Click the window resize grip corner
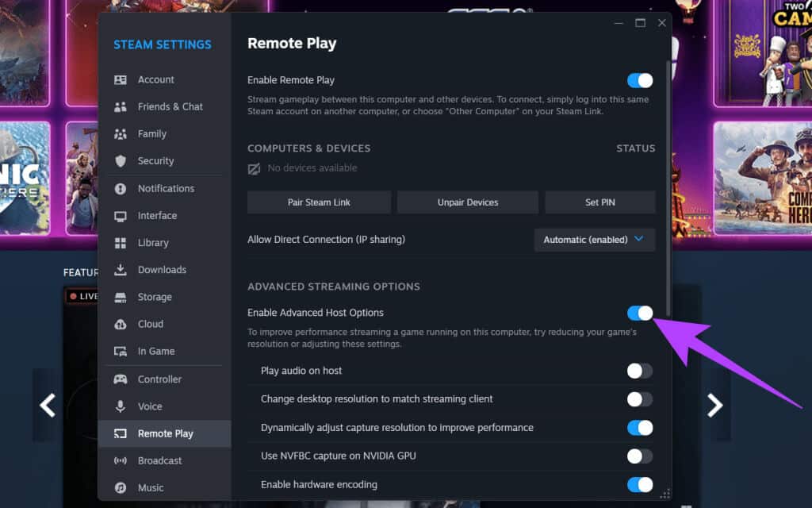 coord(665,494)
